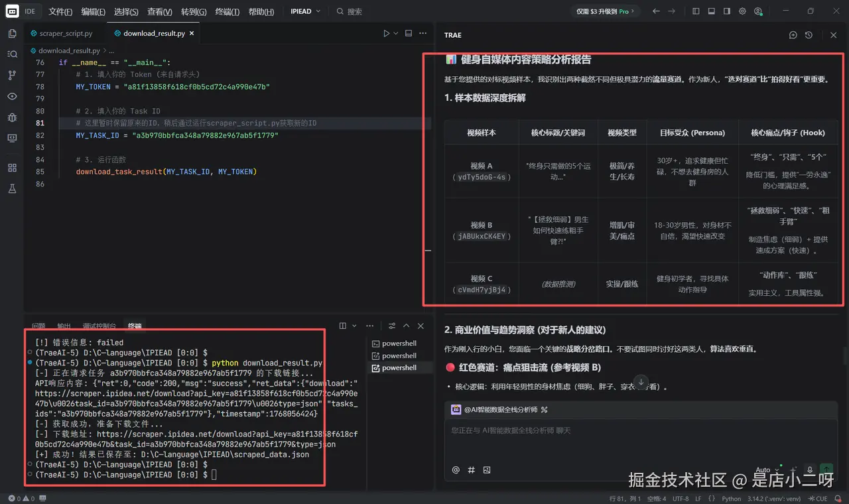Insert an @ mention in chat input
The image size is (849, 504).
pyautogui.click(x=456, y=470)
